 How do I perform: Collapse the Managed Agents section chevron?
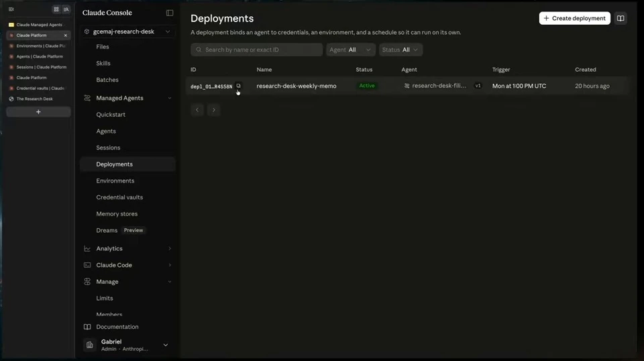(x=170, y=98)
